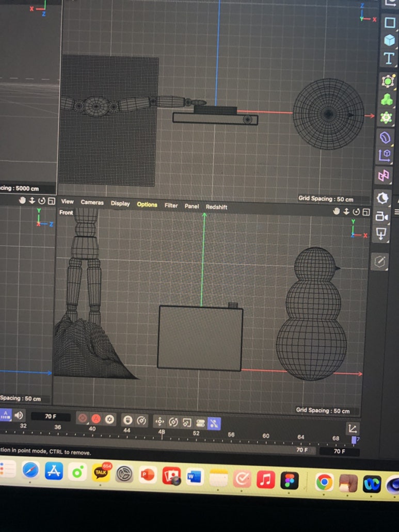Click the timeline ruler at frame 60
The width and height of the screenshot is (399, 532).
(266, 436)
